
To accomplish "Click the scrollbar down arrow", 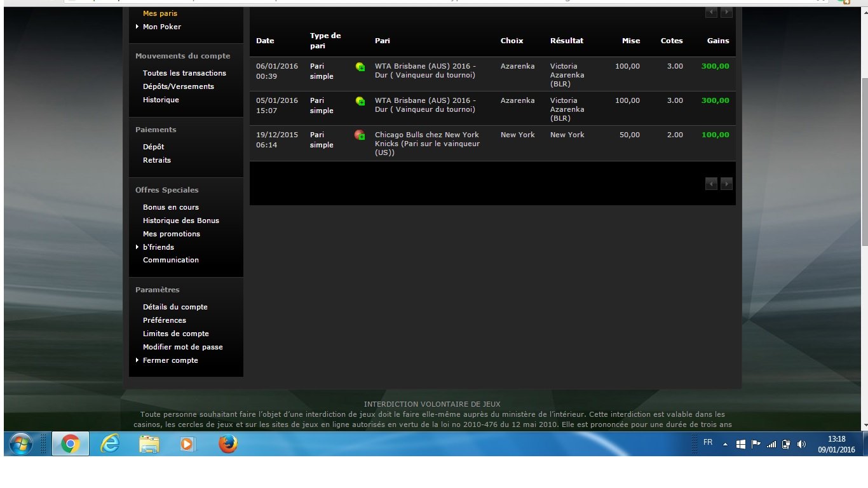I will (864, 426).
